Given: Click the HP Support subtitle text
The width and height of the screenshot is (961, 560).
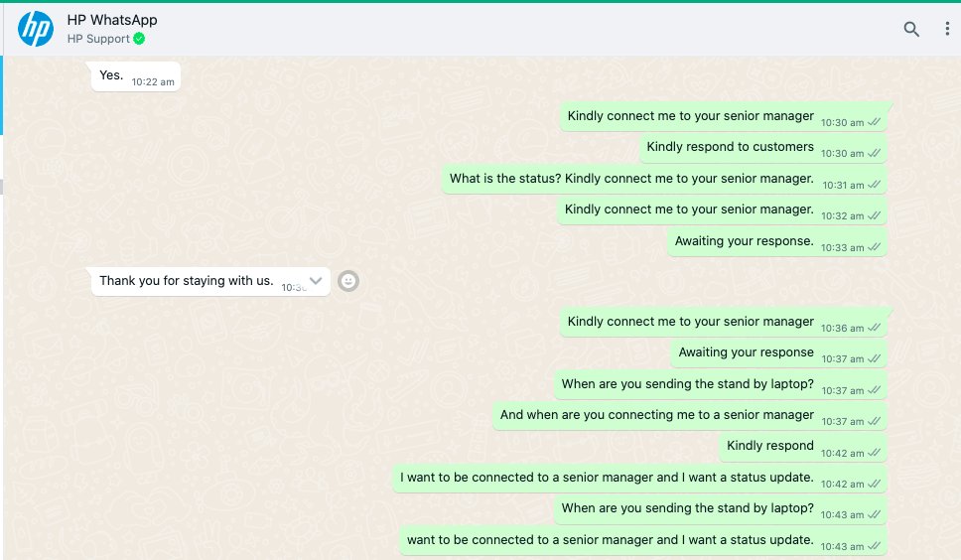Looking at the screenshot, I should click(98, 39).
